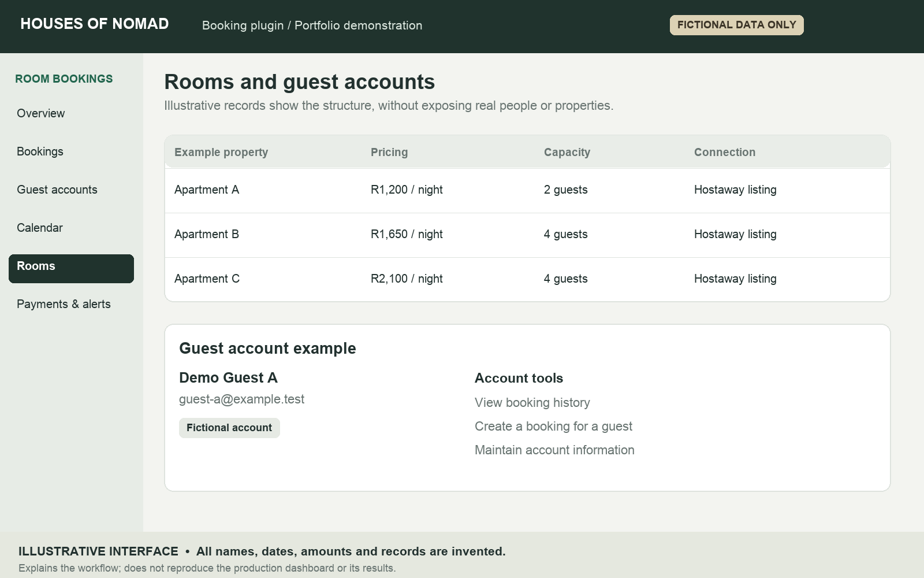Click View booking history
924x578 pixels.
[532, 403]
